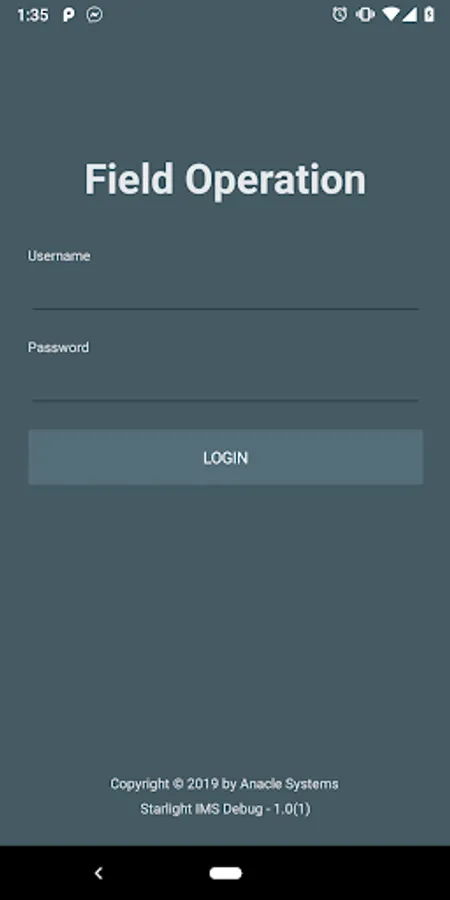Tap the vibrate mode status icon
Screen dimensions: 450x900
[x=366, y=15]
